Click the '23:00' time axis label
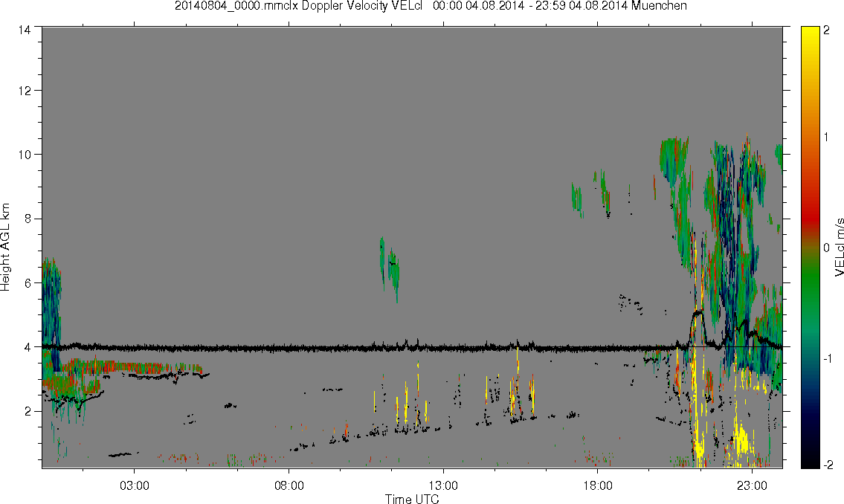The height and width of the screenshot is (504, 844). pos(753,485)
